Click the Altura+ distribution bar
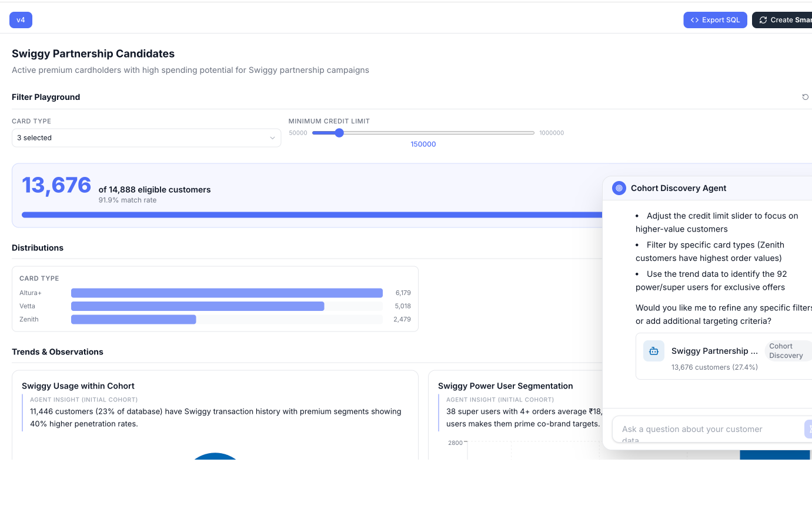 point(227,293)
